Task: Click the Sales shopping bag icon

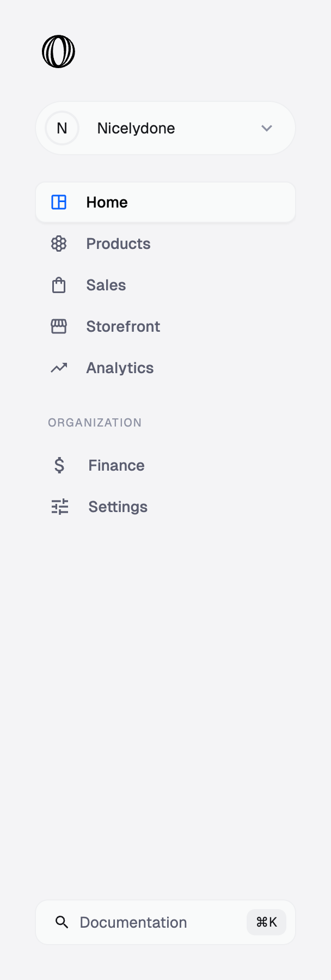Action: 58,285
